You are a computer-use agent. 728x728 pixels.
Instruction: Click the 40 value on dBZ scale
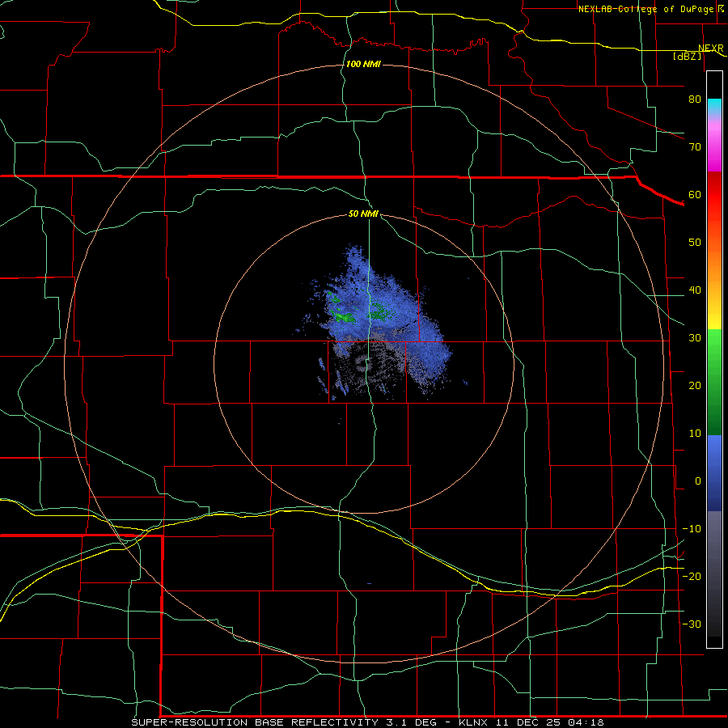pyautogui.click(x=695, y=290)
